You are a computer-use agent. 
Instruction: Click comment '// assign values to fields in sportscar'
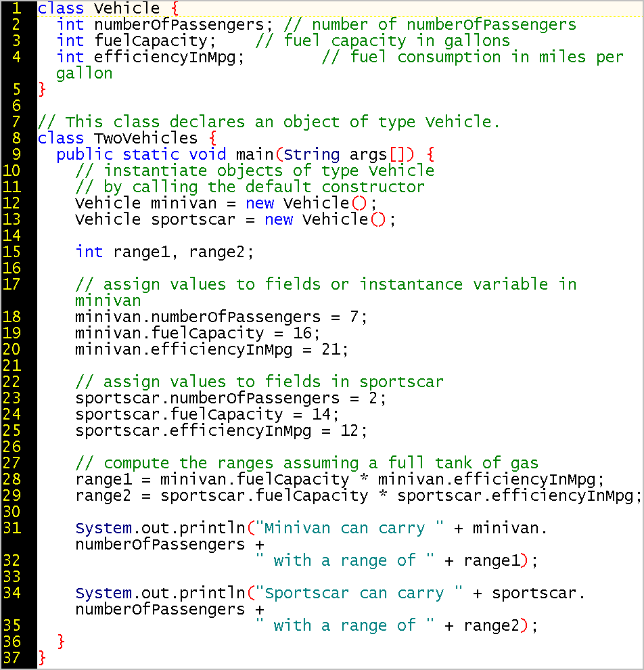260,382
